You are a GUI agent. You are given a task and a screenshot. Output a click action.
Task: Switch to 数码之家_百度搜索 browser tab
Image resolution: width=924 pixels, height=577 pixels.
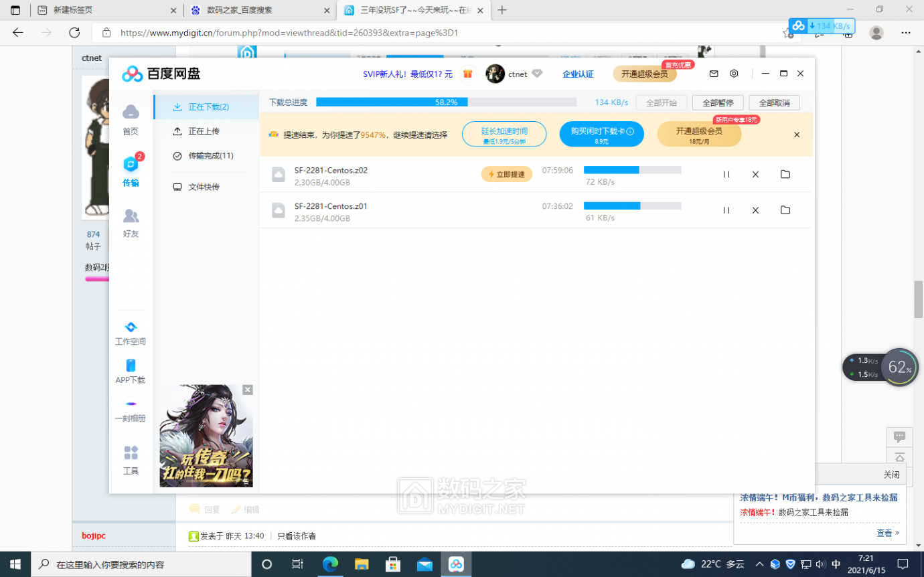coord(260,10)
